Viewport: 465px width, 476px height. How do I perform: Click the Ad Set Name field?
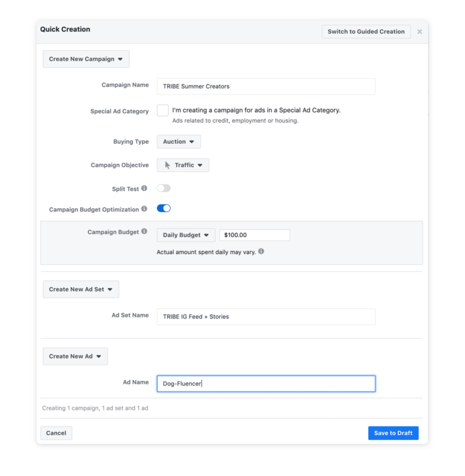click(266, 317)
